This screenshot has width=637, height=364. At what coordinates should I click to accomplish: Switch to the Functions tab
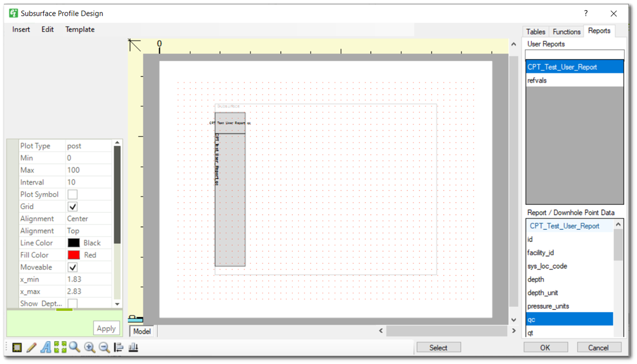click(566, 31)
